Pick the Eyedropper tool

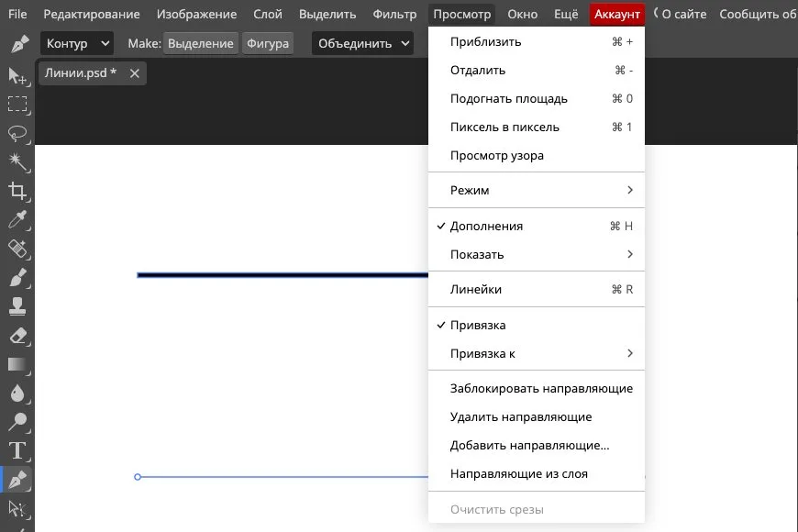17,220
